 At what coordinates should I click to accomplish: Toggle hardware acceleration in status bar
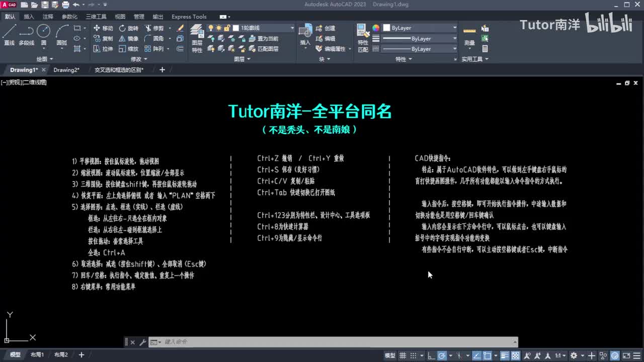point(615,355)
